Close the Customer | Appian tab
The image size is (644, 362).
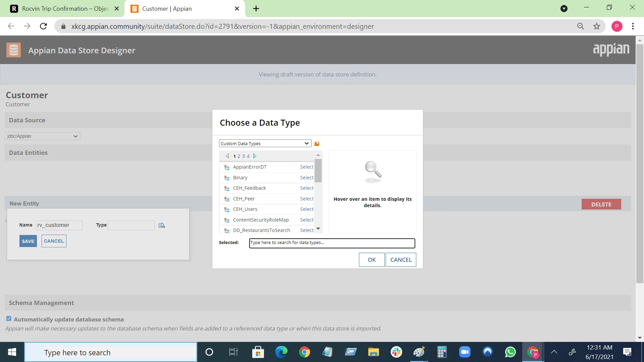(237, 8)
